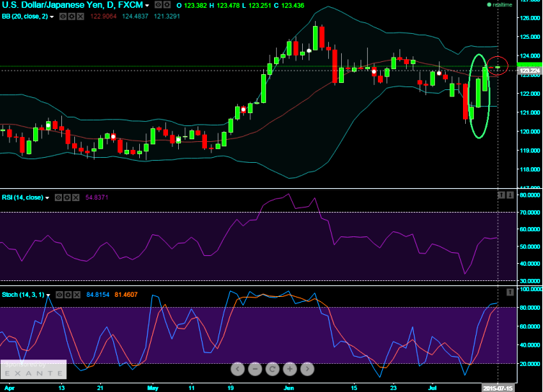543x392 pixels.
Task: Open the Stoch (14, 3, 1) dropdown arrow
Action: click(49, 294)
